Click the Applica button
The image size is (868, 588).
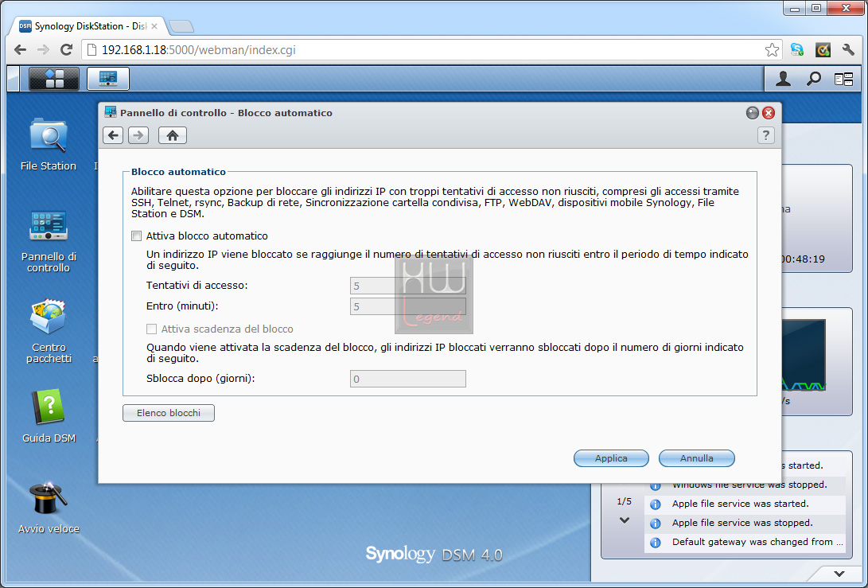(x=611, y=458)
